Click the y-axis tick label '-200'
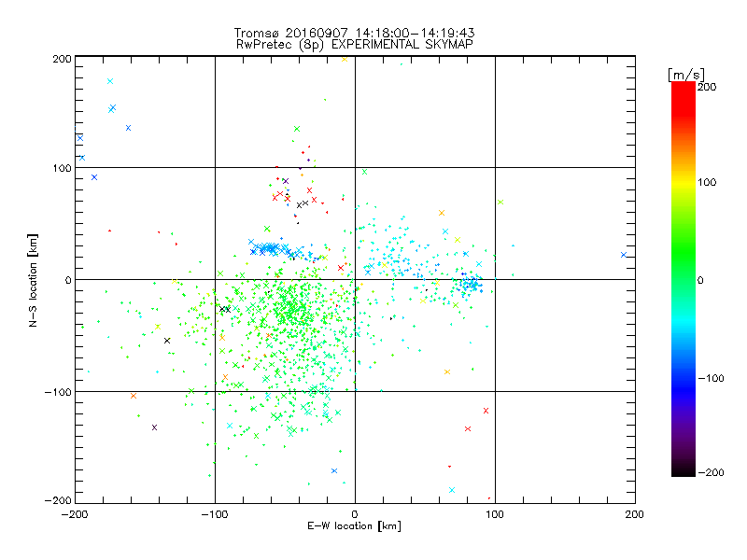This screenshot has width=747, height=560. pos(58,500)
